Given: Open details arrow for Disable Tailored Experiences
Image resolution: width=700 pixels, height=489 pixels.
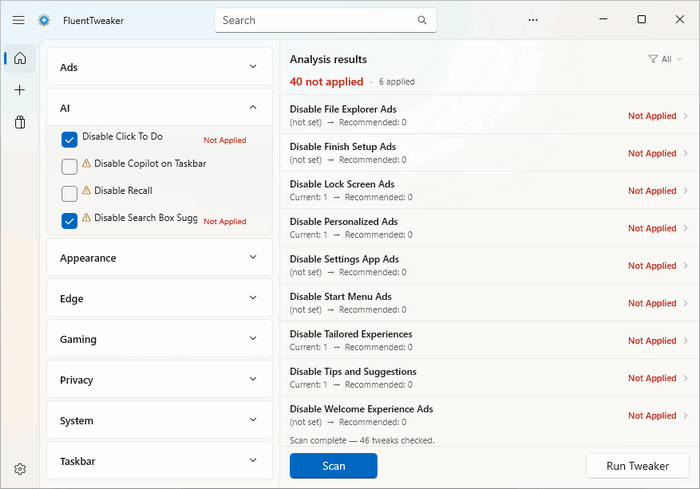Looking at the screenshot, I should pos(686,341).
